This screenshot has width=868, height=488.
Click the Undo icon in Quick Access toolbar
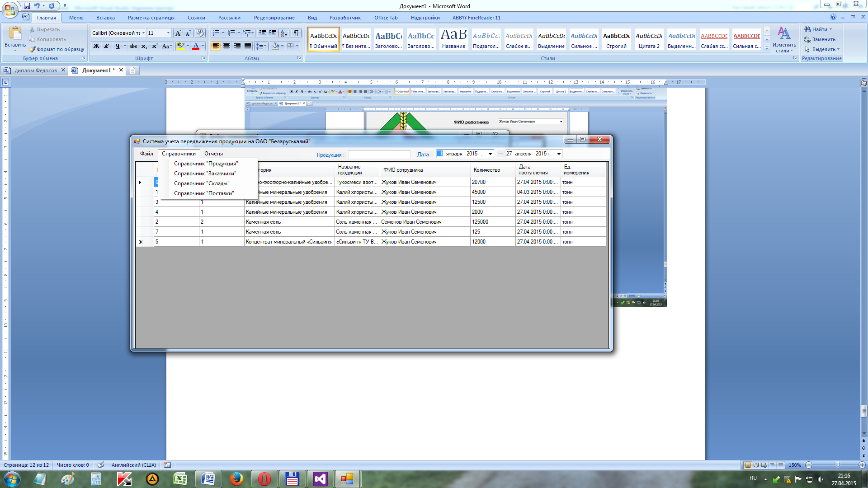[x=37, y=6]
